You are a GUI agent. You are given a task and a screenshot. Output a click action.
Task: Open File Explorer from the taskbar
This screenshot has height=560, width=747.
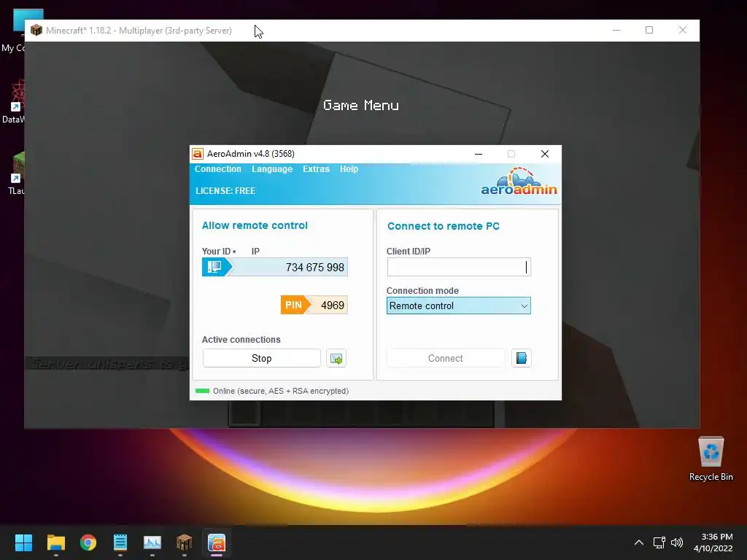tap(55, 542)
